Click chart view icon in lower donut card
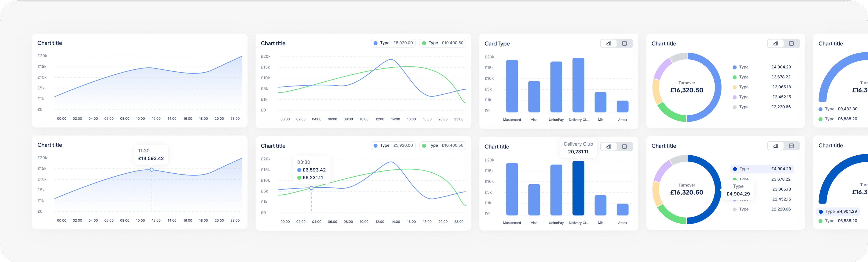This screenshot has width=868, height=262. point(776,146)
